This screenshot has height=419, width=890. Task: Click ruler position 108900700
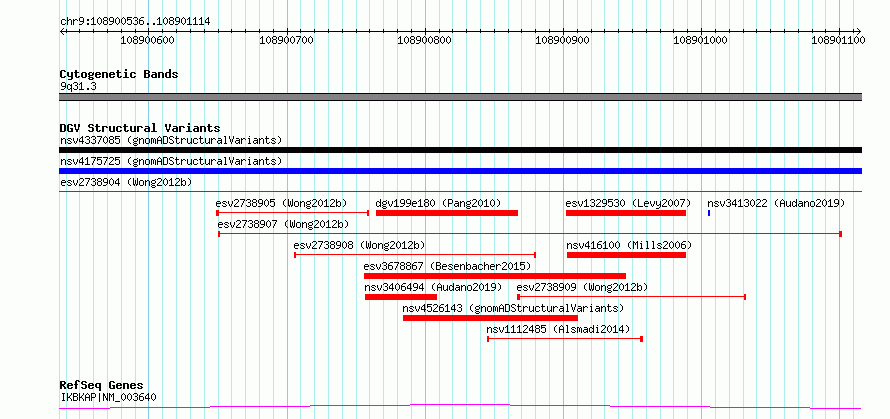tap(286, 40)
